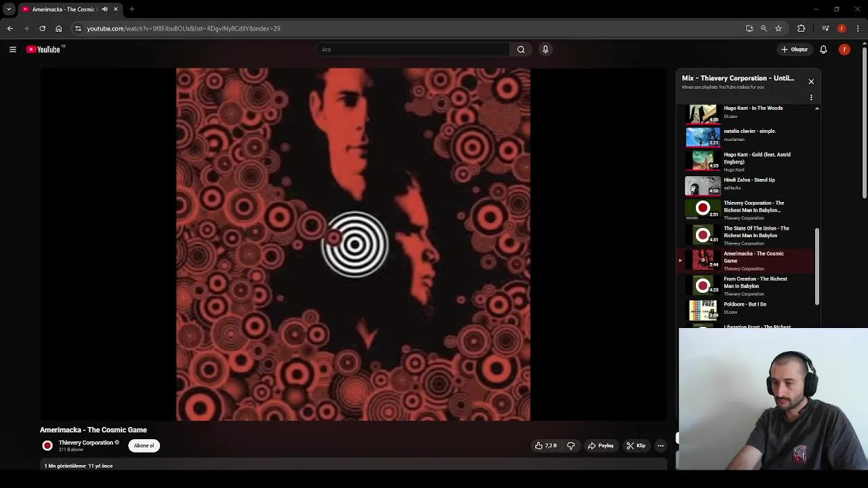Create a clip with the Klip button
Image resolution: width=868 pixels, height=488 pixels.
point(636,446)
